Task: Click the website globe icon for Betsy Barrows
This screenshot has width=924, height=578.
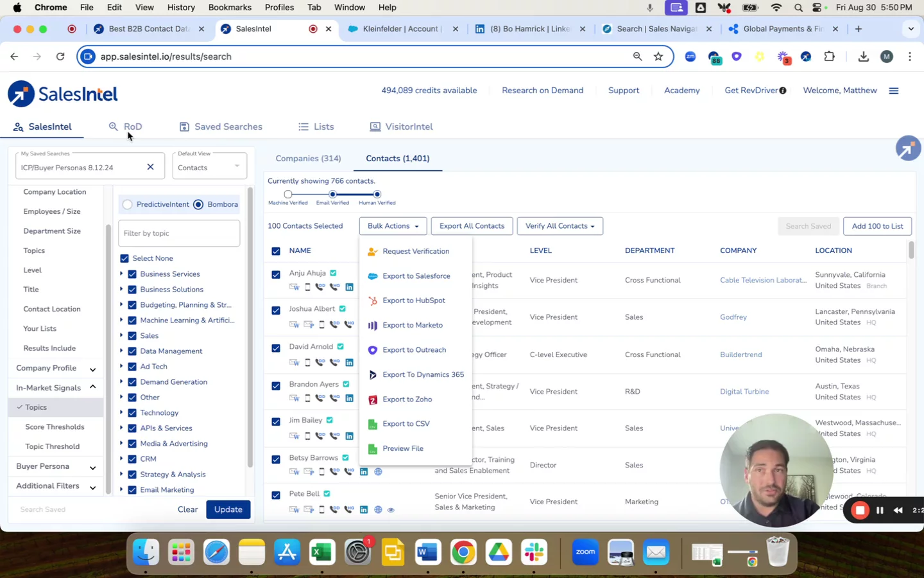Action: coord(378,472)
